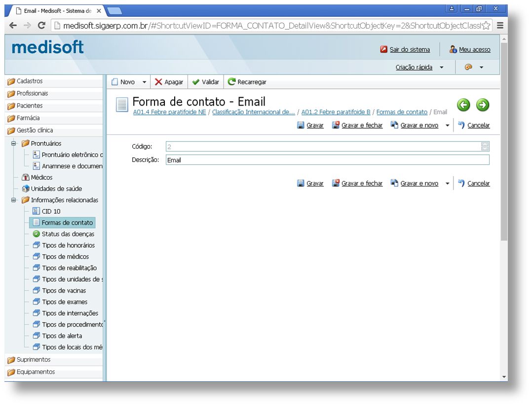Open the Farmácia menu group
This screenshot has width=532, height=406.
pyautogui.click(x=54, y=118)
